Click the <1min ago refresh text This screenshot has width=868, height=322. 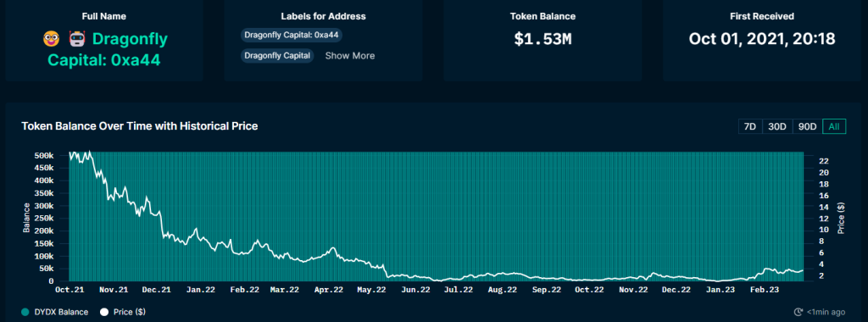[x=826, y=312]
